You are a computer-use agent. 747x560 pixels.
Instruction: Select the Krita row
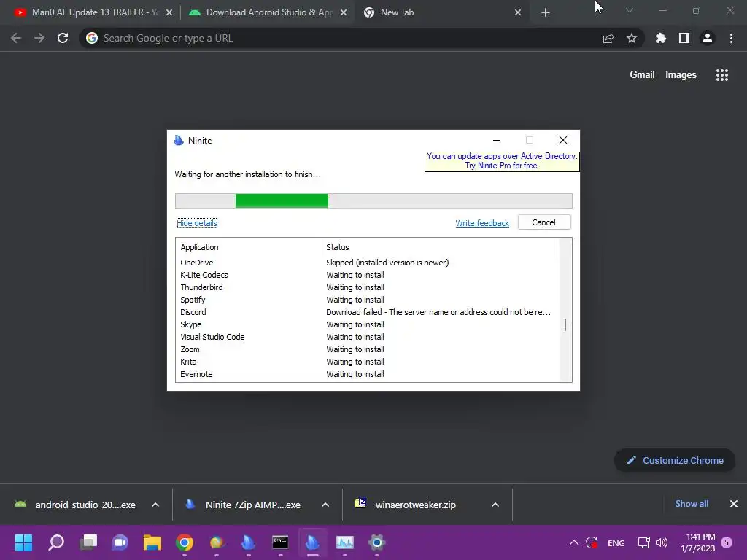(367, 362)
